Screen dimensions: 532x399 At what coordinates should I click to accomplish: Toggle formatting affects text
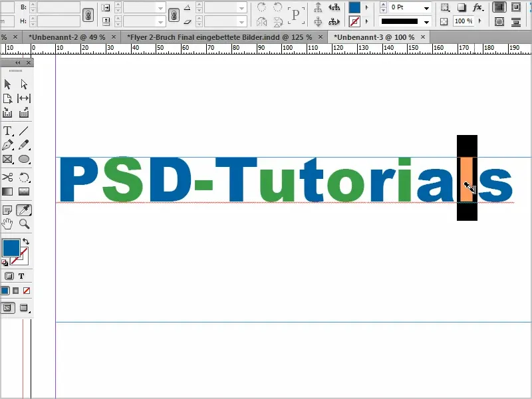21,276
